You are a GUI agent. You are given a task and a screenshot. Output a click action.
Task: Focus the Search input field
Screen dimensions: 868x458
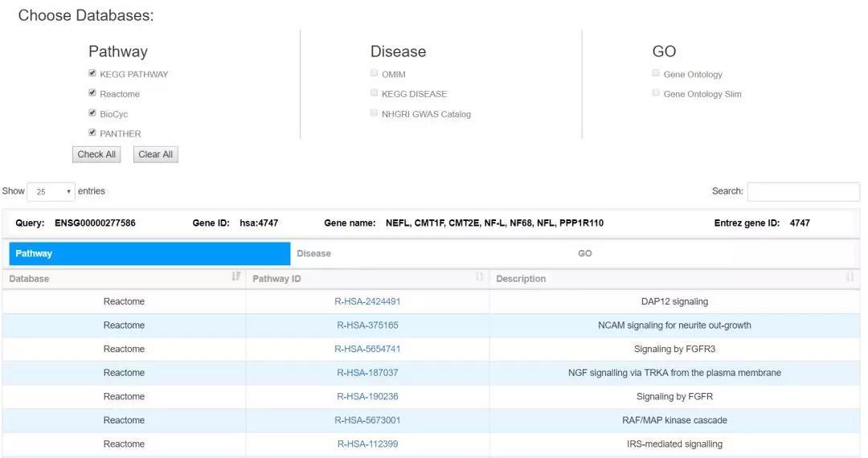point(804,191)
